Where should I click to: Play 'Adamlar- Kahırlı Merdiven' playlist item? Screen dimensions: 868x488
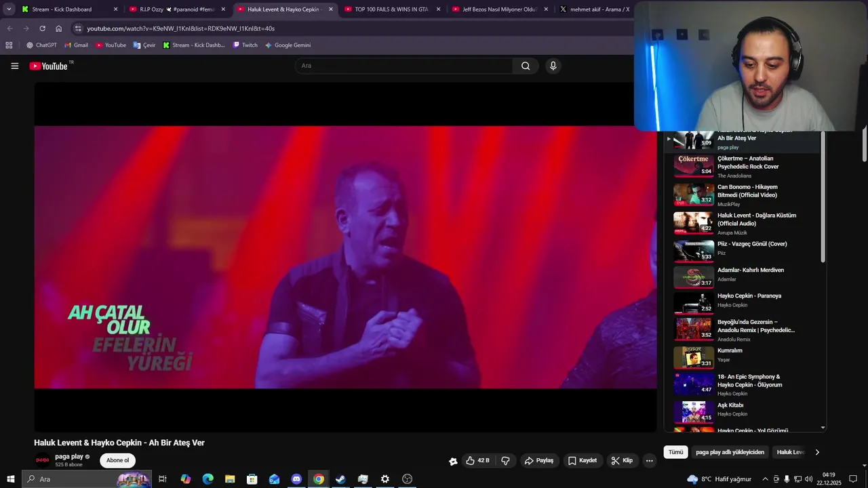tap(743, 277)
